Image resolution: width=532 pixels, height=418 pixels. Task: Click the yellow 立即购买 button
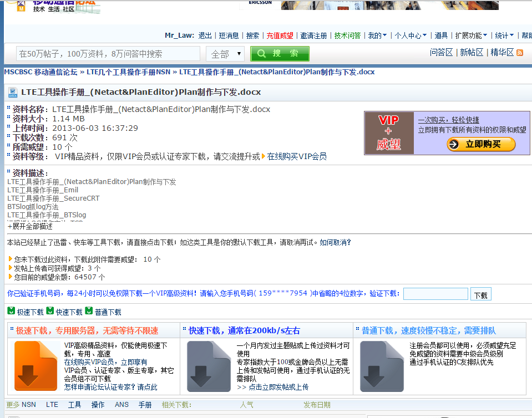click(x=481, y=145)
